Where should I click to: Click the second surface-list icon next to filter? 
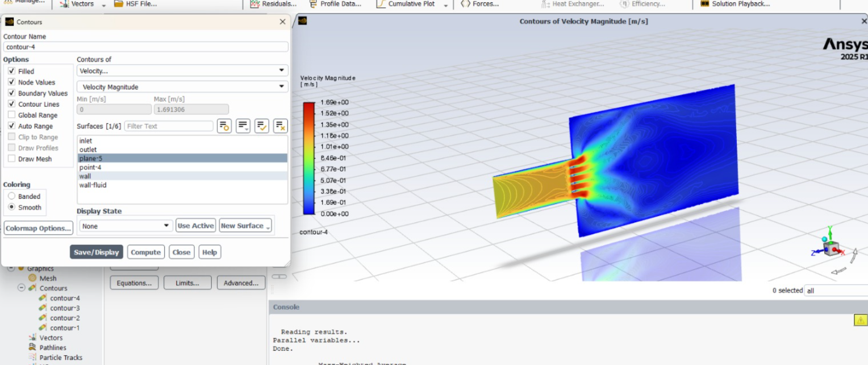[243, 126]
